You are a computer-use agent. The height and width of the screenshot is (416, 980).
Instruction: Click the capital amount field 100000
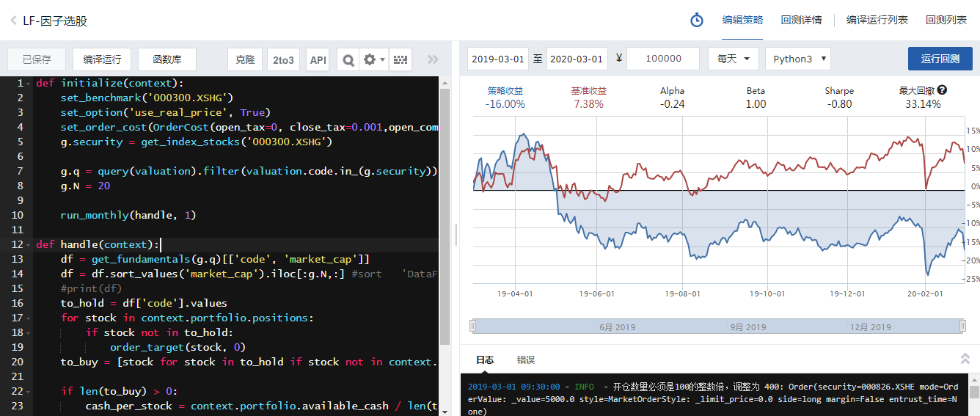[x=663, y=59]
